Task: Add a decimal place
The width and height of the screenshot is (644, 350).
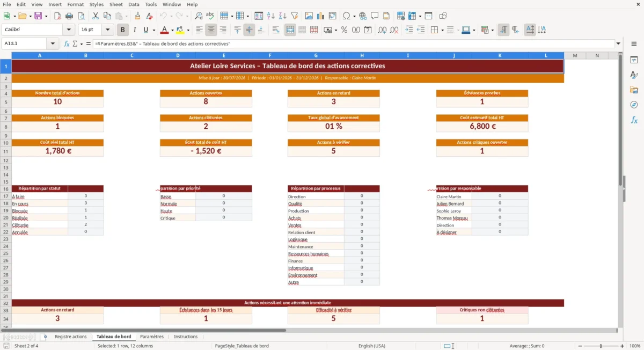Action: point(382,30)
